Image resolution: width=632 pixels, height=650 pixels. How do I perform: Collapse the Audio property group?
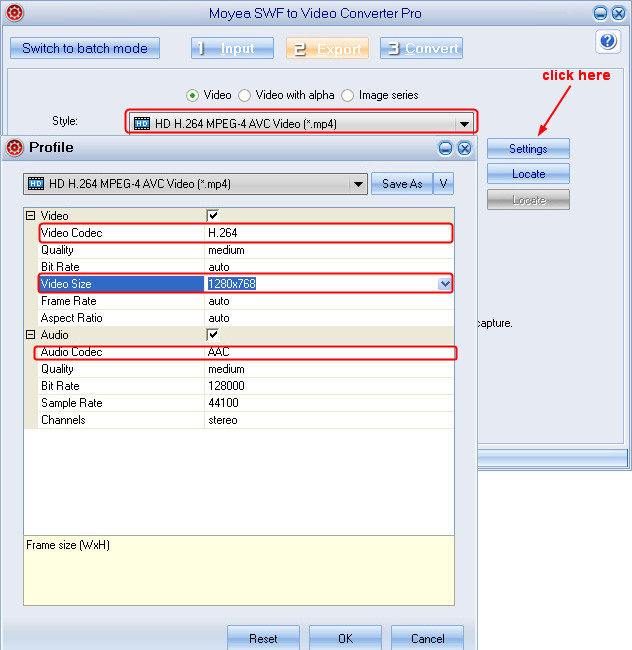(x=30, y=335)
